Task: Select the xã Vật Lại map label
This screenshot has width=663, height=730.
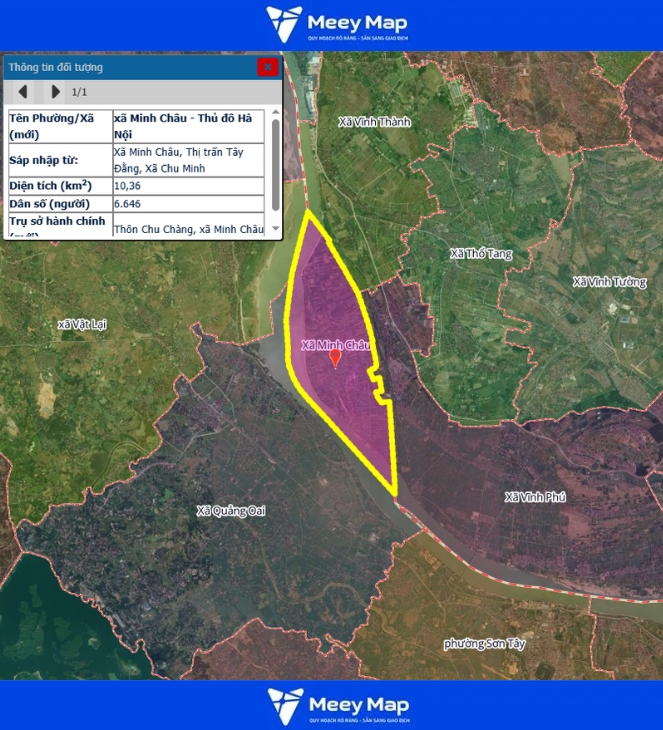Action: pyautogui.click(x=82, y=324)
